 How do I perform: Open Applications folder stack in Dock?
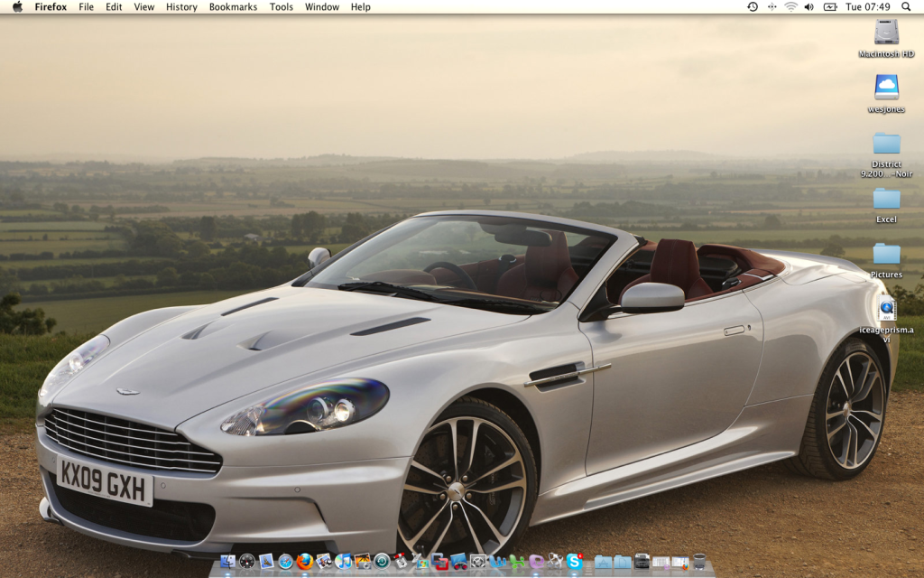pyautogui.click(x=602, y=561)
